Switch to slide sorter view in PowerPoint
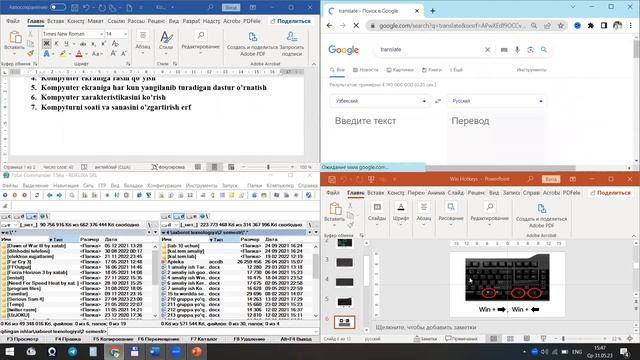640x360 pixels. tap(510, 339)
